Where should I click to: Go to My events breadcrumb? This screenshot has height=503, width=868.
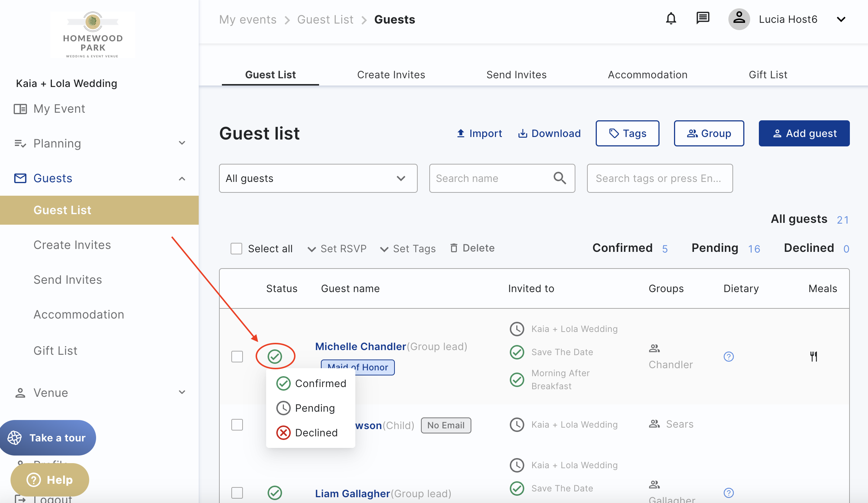[248, 20]
